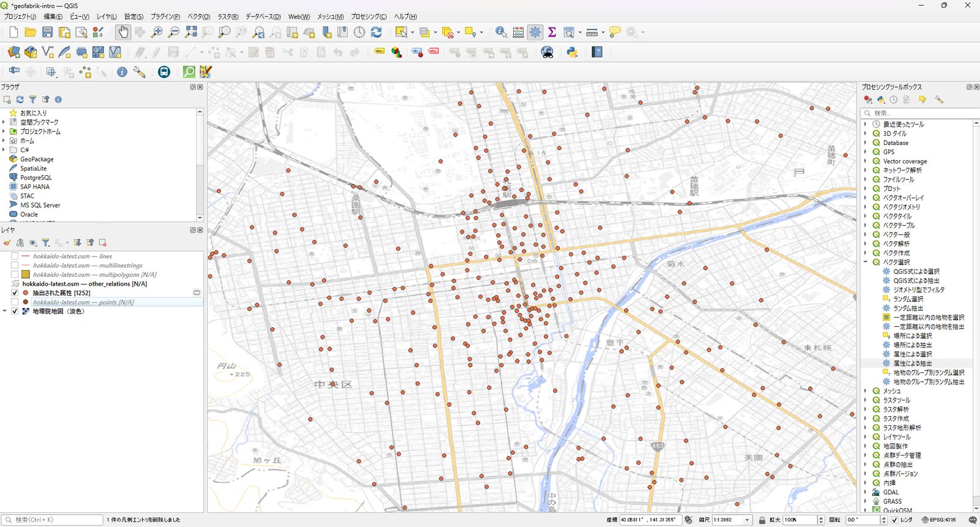Refresh the map canvas
Screen dimensions: 980x527
coord(376,32)
